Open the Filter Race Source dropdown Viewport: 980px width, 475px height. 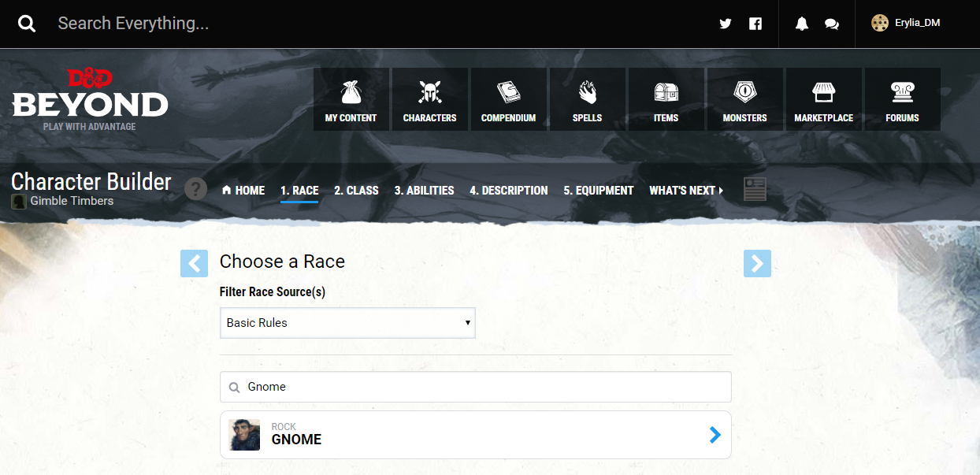[347, 323]
